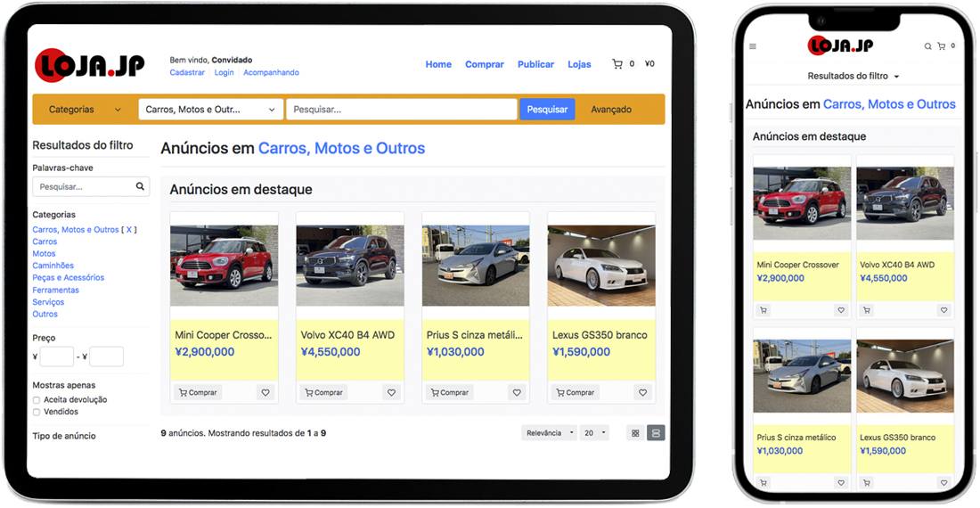The image size is (980, 508).
Task: Expand the Categorias dropdown in the orange bar
Action: coord(85,110)
